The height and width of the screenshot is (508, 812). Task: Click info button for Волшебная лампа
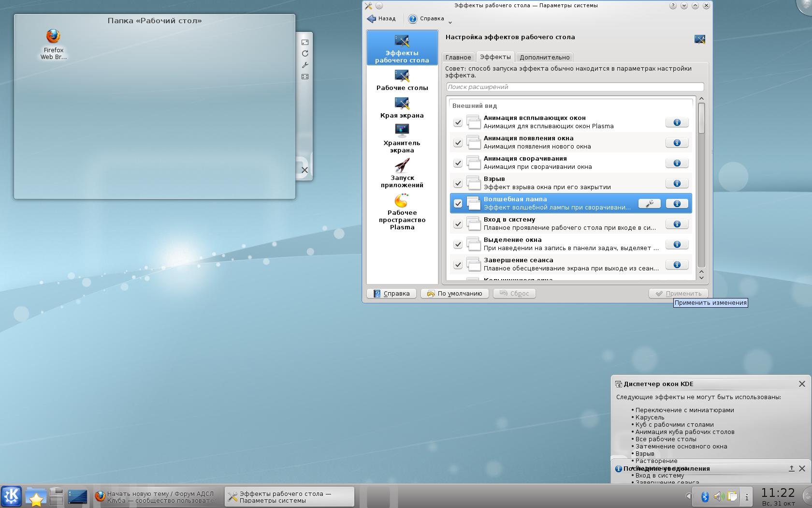677,204
